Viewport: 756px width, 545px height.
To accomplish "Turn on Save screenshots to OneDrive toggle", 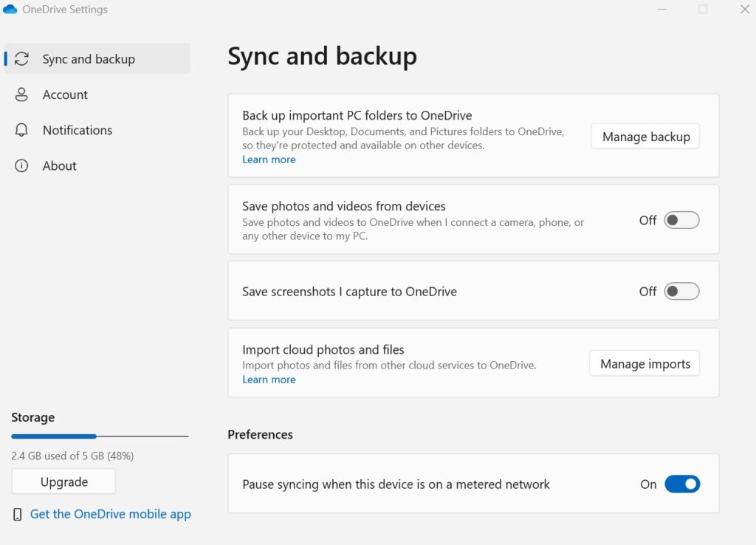I will pyautogui.click(x=681, y=291).
